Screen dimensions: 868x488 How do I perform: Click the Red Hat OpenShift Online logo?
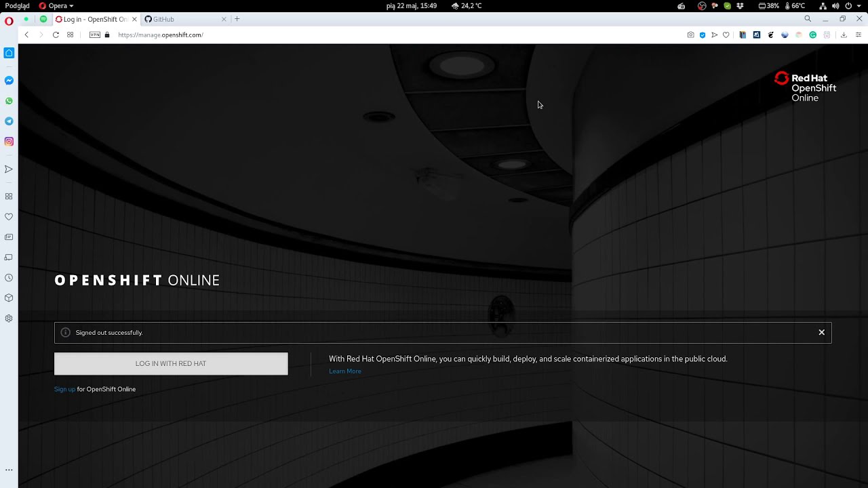pyautogui.click(x=806, y=87)
